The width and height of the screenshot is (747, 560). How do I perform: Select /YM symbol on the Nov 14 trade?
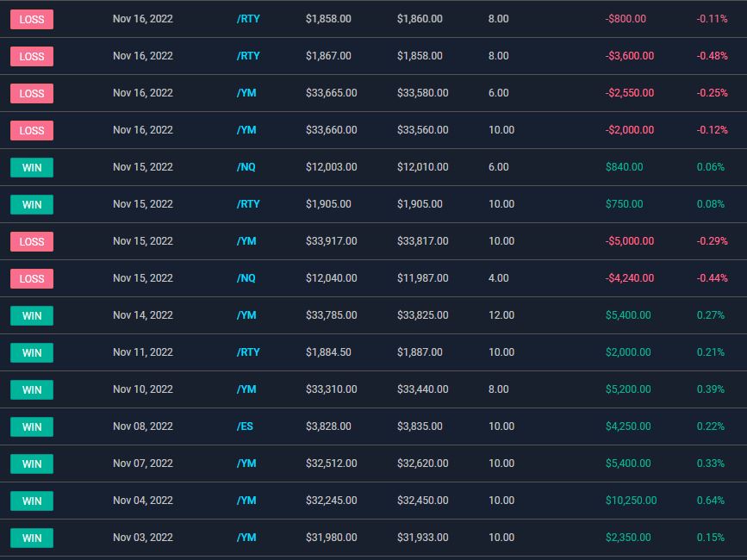click(x=246, y=315)
